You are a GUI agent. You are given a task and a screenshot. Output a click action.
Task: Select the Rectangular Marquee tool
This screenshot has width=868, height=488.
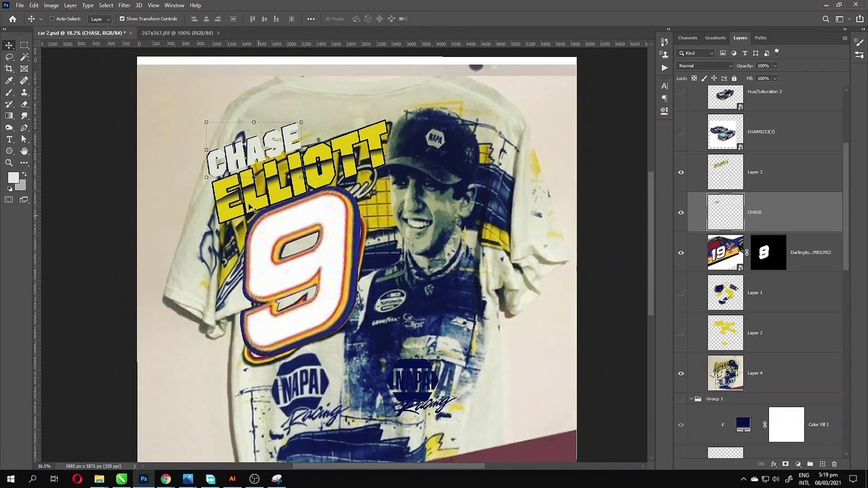coord(24,45)
